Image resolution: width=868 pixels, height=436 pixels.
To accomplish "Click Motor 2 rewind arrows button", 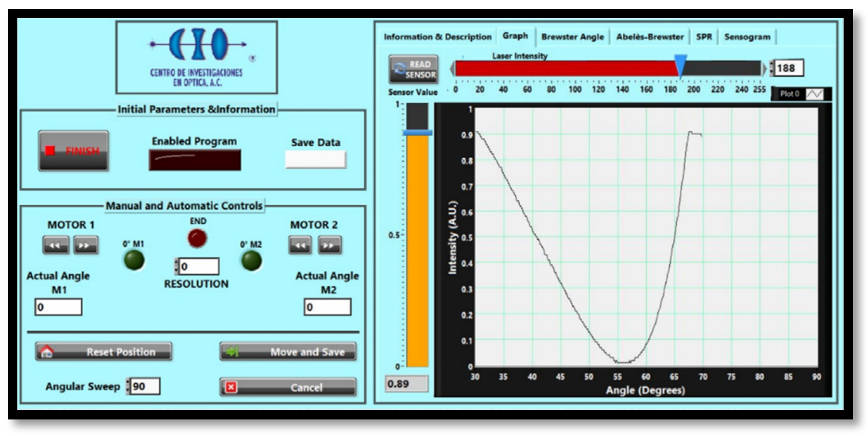I will click(300, 245).
